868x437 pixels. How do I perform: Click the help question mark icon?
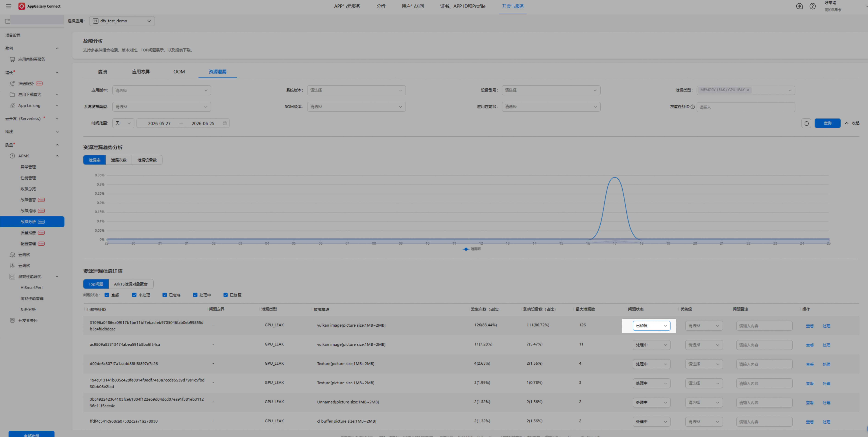812,6
